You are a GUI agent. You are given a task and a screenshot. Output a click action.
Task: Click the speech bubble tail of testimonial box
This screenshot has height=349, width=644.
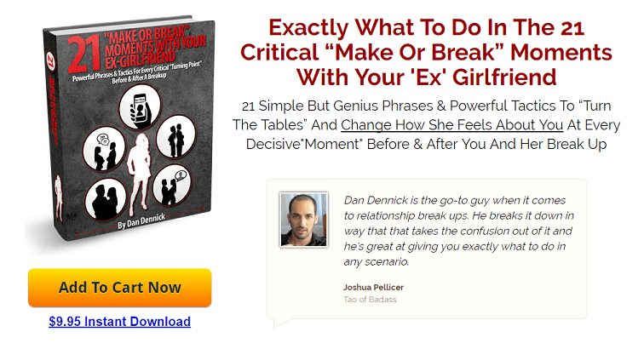pyautogui.click(x=283, y=323)
